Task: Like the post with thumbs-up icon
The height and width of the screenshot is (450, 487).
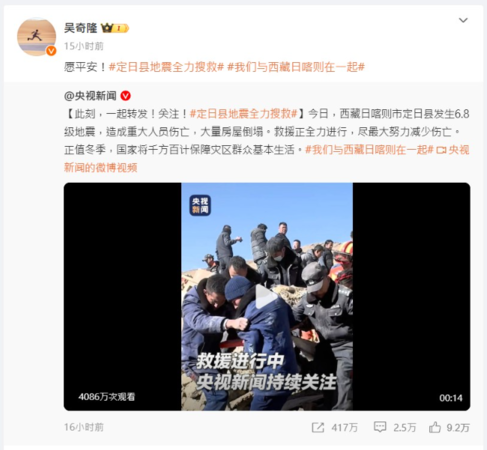Action: (435, 427)
